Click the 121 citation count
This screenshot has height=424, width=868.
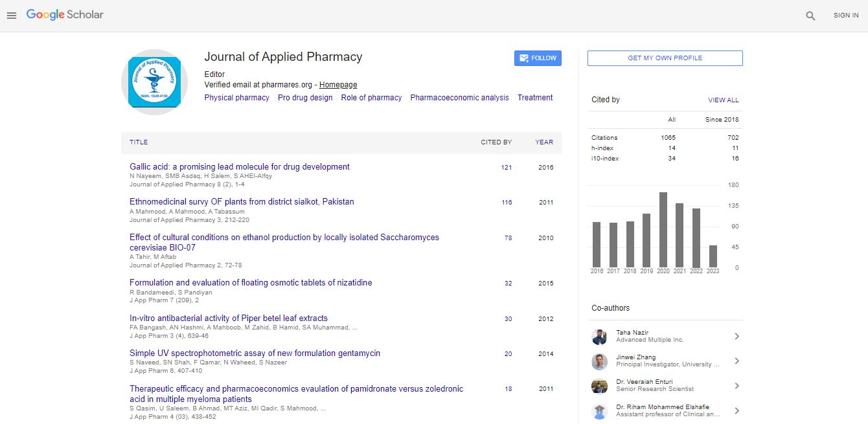[x=507, y=168]
